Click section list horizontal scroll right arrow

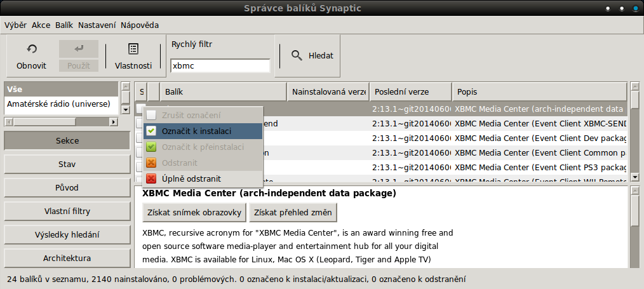pos(113,122)
